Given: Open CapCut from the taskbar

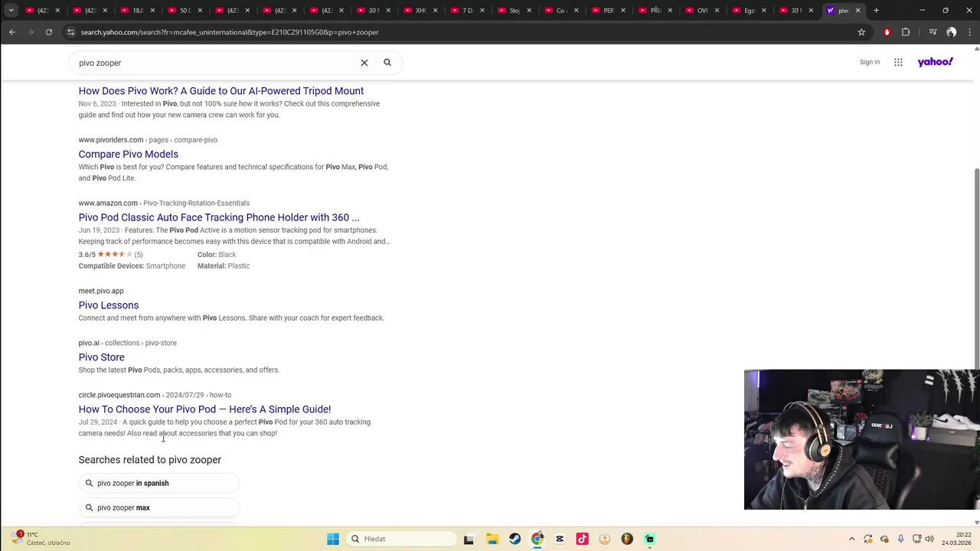Looking at the screenshot, I should (x=560, y=539).
